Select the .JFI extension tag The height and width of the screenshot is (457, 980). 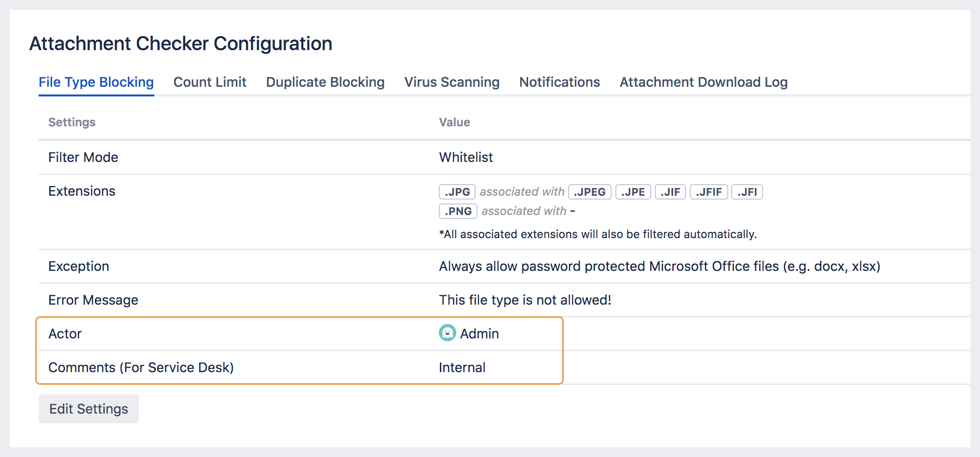(x=747, y=191)
